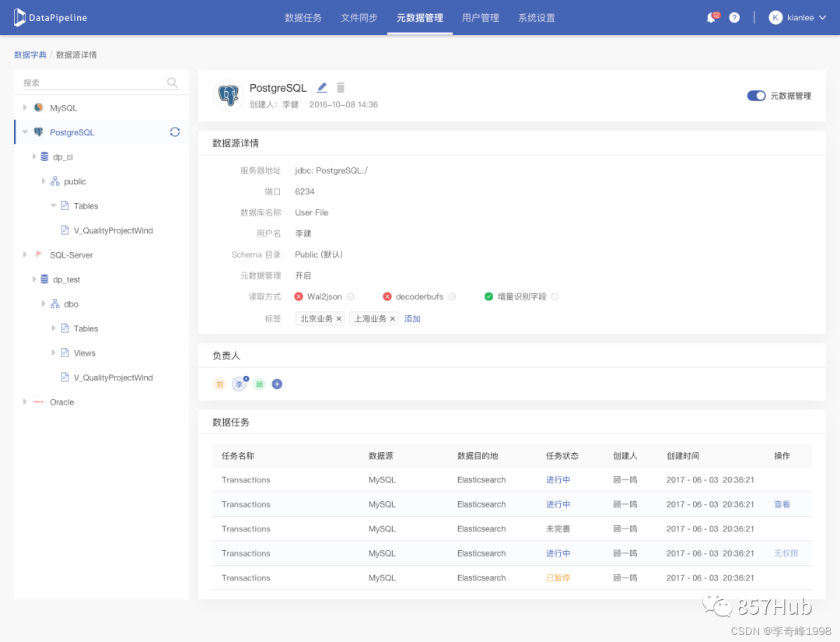Click the 任务状态 column header
Viewport: 840px width, 642px height.
click(x=562, y=455)
